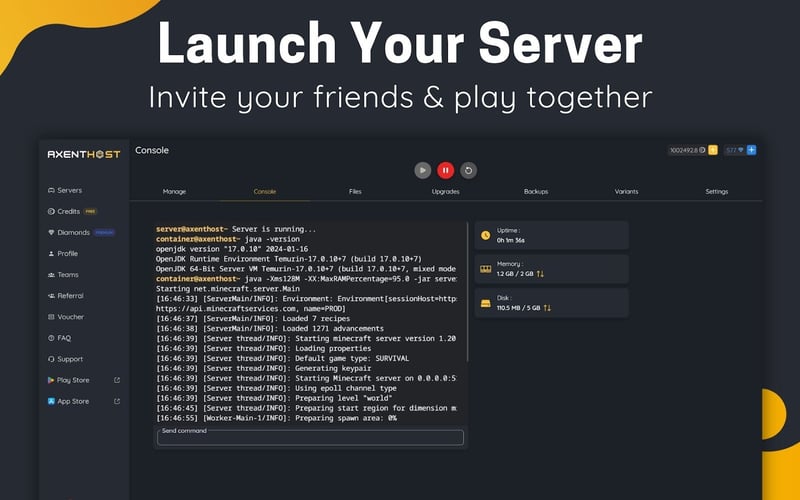The image size is (800, 500).
Task: Click the 'java -version' command line
Action: point(228,239)
